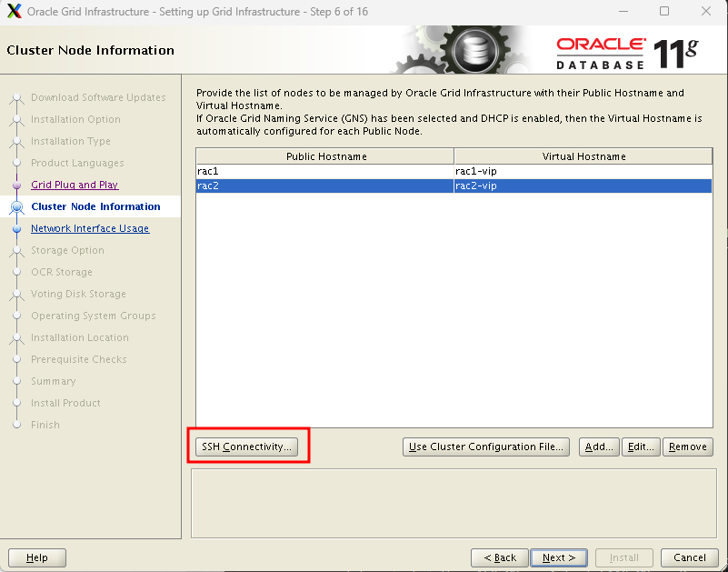Click the OCR Storage step label
The width and height of the screenshot is (728, 572).
coord(61,272)
